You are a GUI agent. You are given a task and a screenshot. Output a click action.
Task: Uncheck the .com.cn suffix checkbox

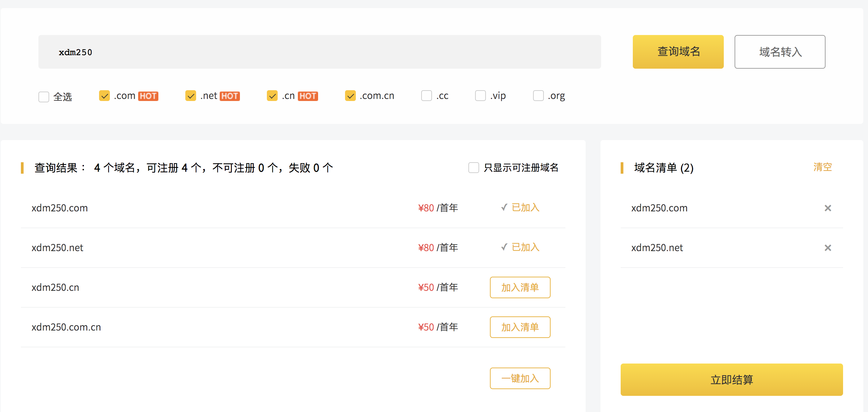(350, 96)
